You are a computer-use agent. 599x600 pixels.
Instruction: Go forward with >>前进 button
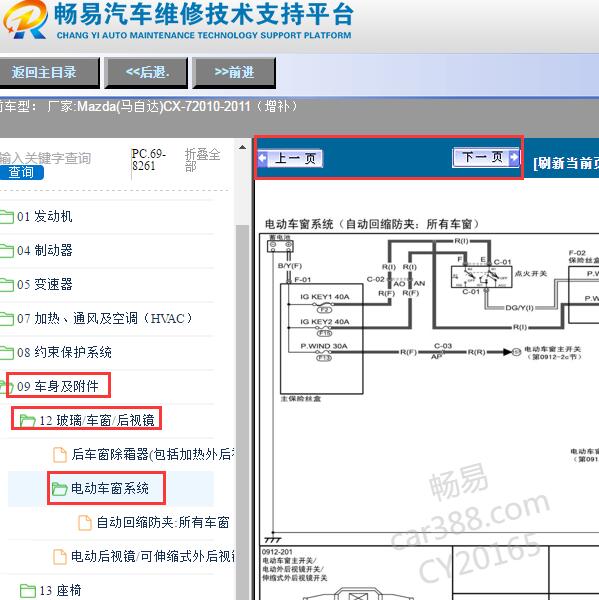[234, 72]
